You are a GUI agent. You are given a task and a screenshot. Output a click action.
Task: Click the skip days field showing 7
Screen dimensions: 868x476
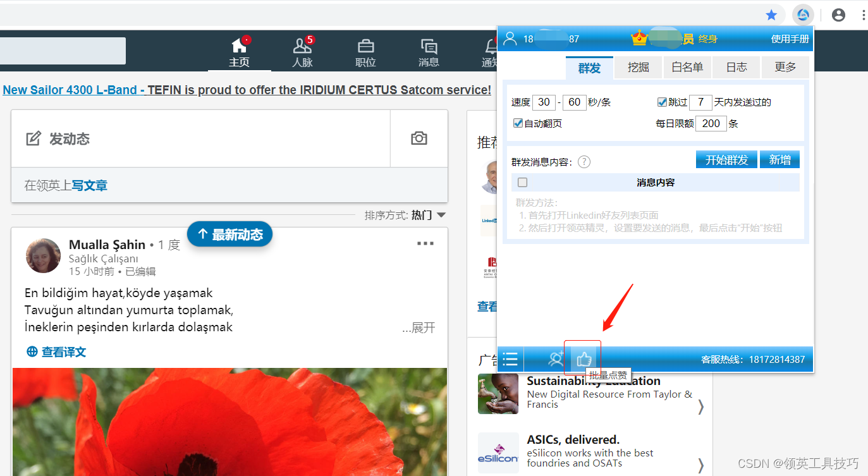700,102
